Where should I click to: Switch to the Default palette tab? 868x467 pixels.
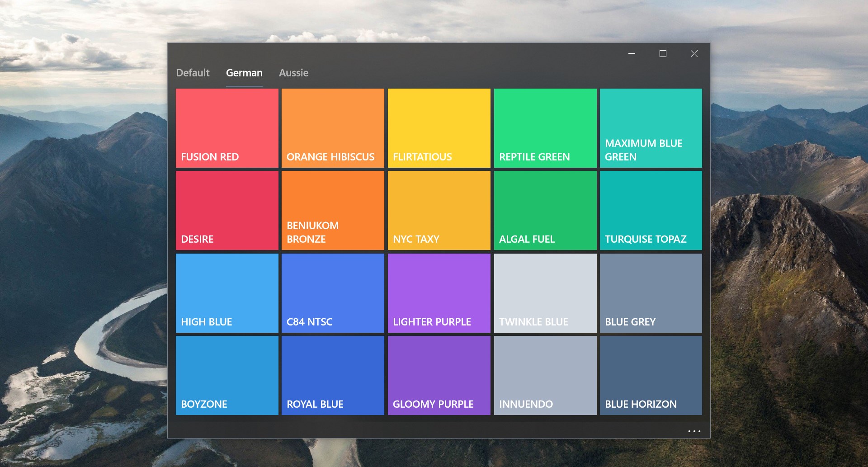(x=193, y=73)
